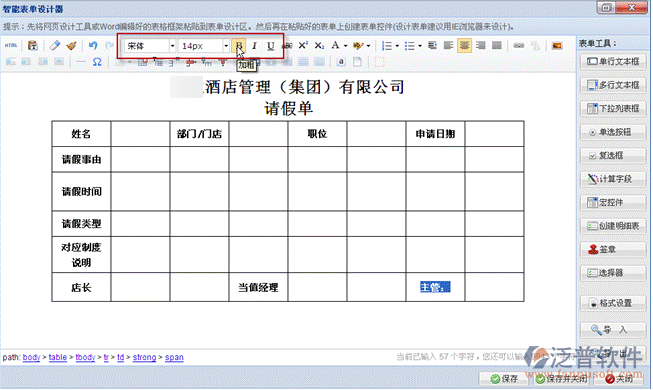The height and width of the screenshot is (390, 653).
Task: Click the 'strong' link in path bar
Action: point(144,358)
